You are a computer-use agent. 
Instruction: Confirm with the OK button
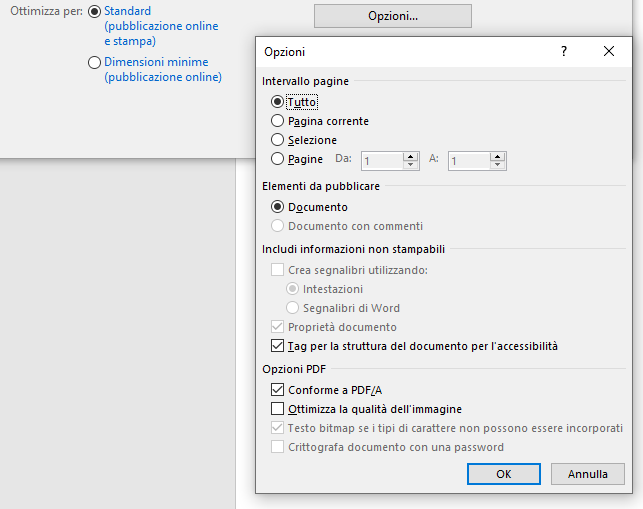(x=504, y=474)
